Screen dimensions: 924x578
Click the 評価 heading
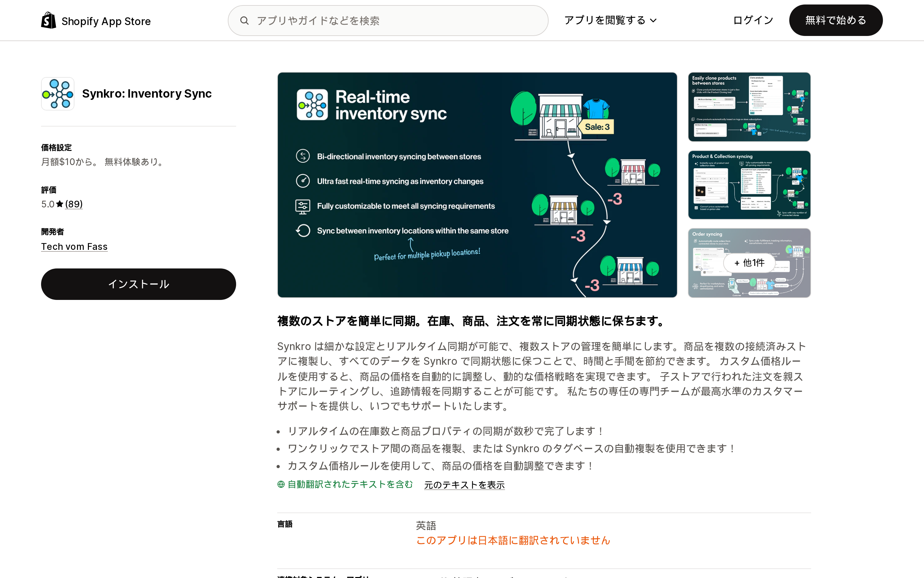[x=49, y=190]
